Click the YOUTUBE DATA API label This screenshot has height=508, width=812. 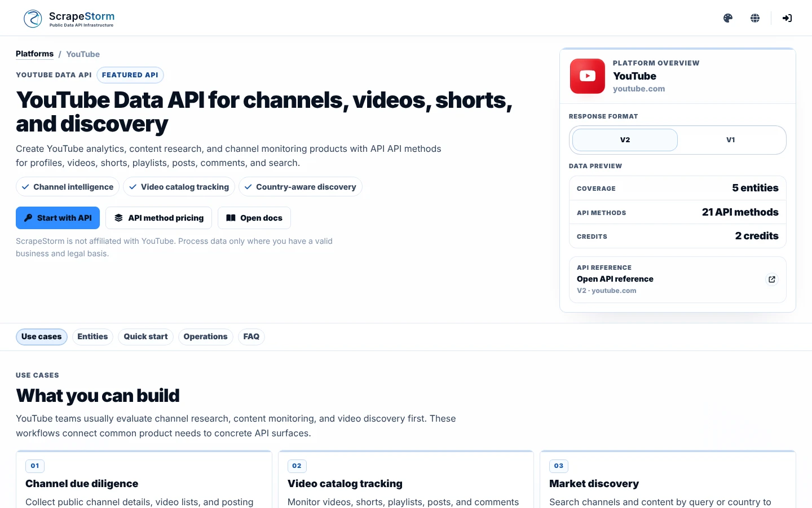pyautogui.click(x=54, y=75)
